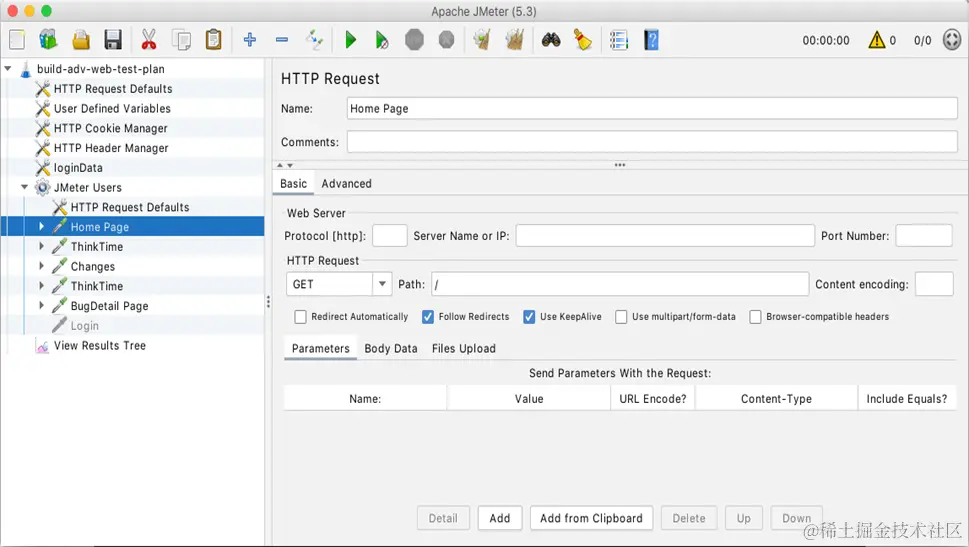The width and height of the screenshot is (969, 547).
Task: Enable Use multipart/form-data checkbox
Action: [x=621, y=317]
